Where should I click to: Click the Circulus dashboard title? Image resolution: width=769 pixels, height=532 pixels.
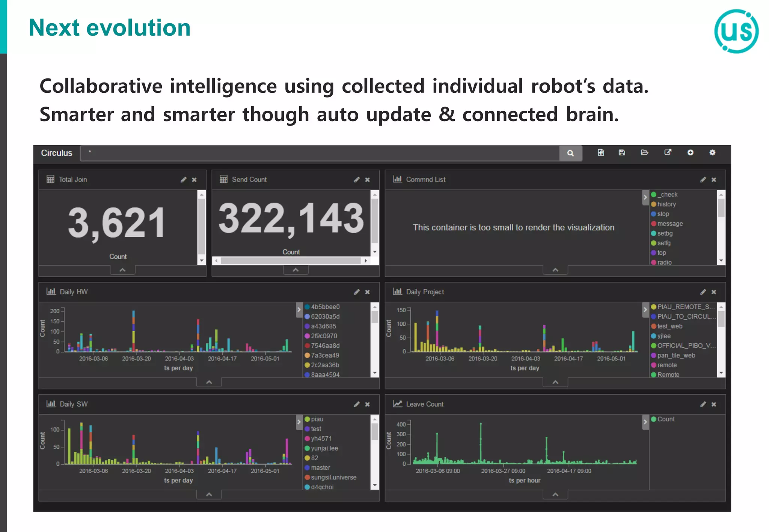pos(57,153)
